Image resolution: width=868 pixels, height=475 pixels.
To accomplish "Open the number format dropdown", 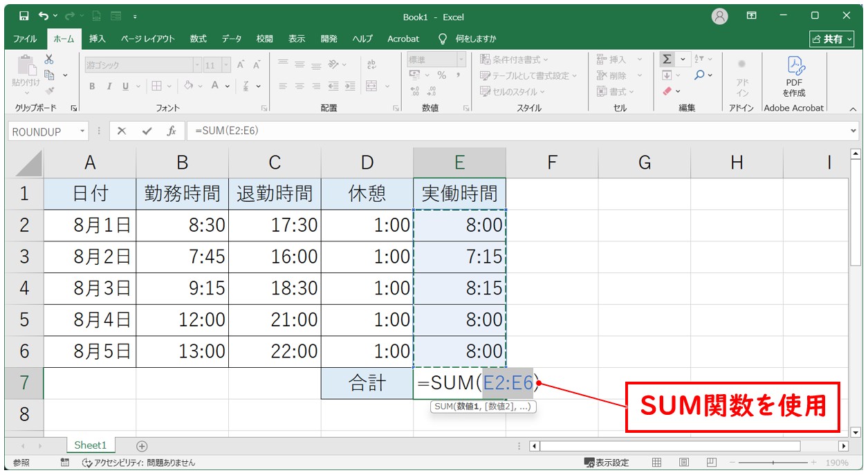I will (x=461, y=60).
